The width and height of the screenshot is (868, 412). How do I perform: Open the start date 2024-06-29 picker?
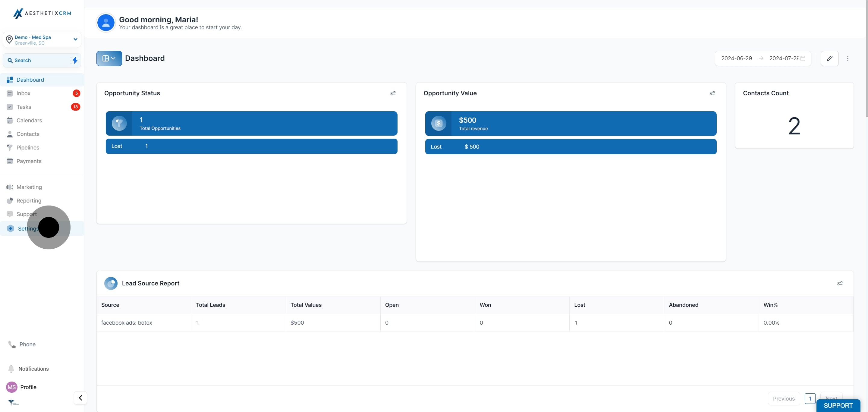[736, 58]
